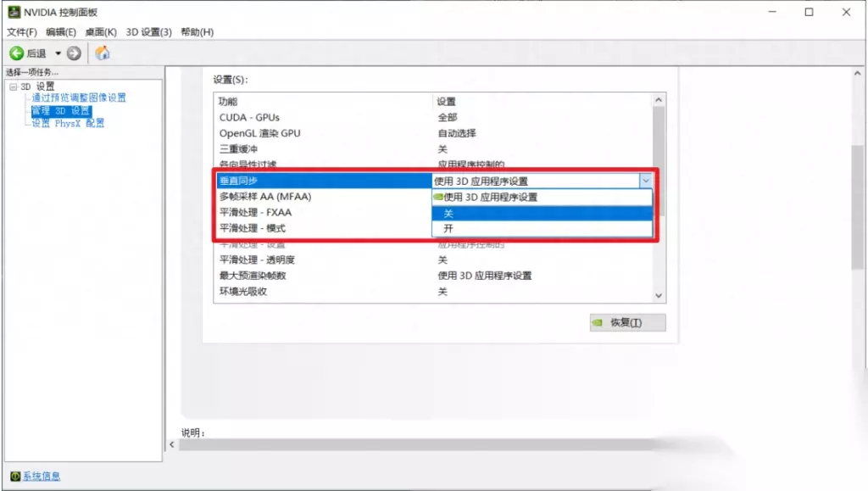Select the 环境光吸收 row
This screenshot has height=491, width=868.
pos(435,291)
